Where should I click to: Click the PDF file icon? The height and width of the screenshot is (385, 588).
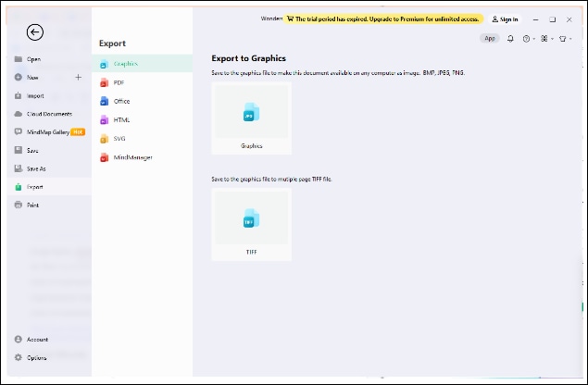click(105, 83)
